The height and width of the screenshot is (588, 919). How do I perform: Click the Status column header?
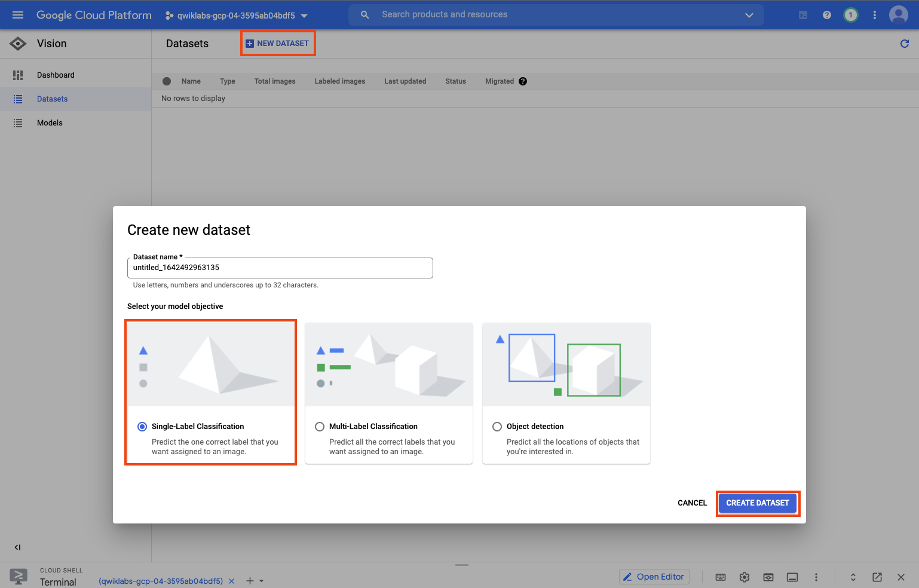pos(455,81)
